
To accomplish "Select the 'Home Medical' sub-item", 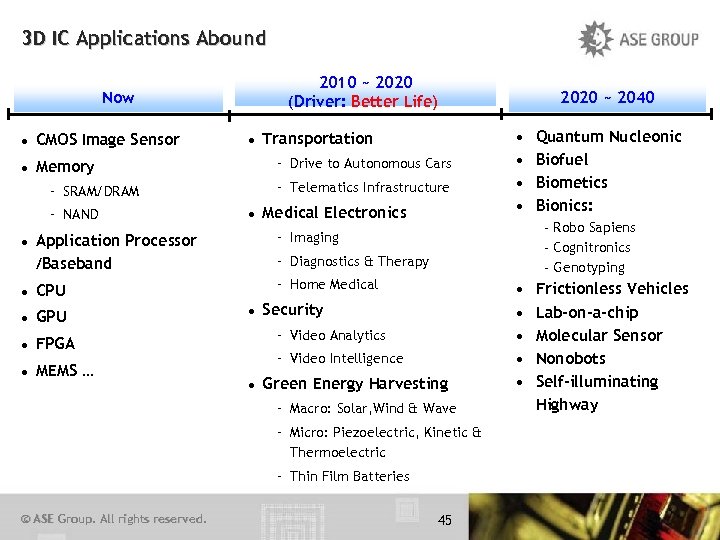I will tap(333, 285).
